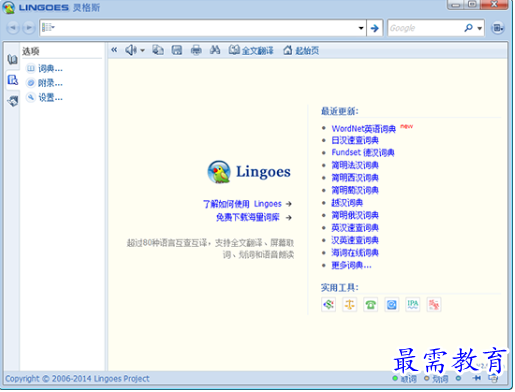This screenshot has height=392, width=515.
Task: Click the Google magnifier search icon
Action: (468, 28)
